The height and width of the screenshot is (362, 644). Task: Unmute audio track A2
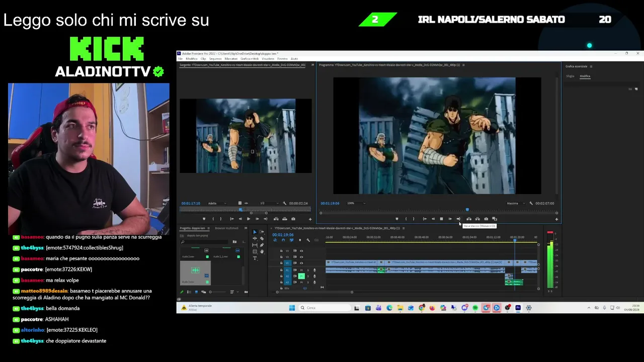(x=301, y=276)
